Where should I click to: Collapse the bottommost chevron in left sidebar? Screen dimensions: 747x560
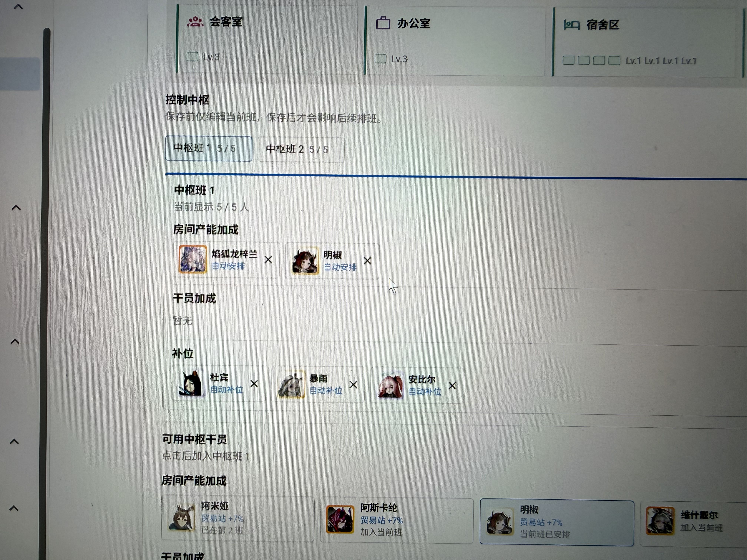point(14,508)
